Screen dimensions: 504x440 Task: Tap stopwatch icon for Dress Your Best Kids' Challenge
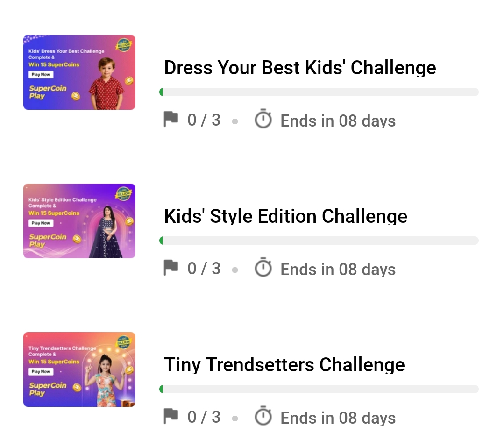click(263, 119)
